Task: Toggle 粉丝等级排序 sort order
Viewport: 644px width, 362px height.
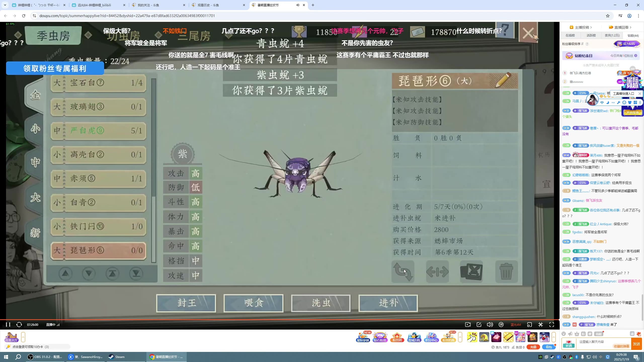Action: point(573,44)
